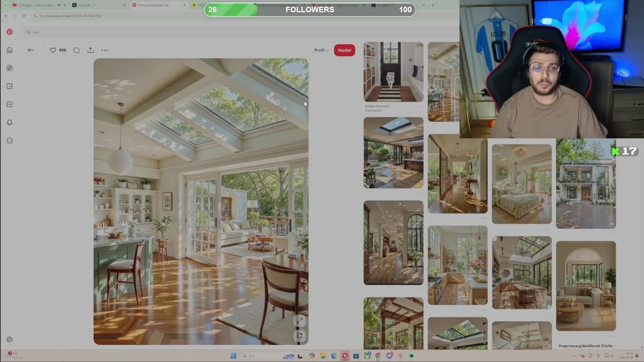Open the arched alcove living room pin
The height and width of the screenshot is (362, 644).
[586, 286]
